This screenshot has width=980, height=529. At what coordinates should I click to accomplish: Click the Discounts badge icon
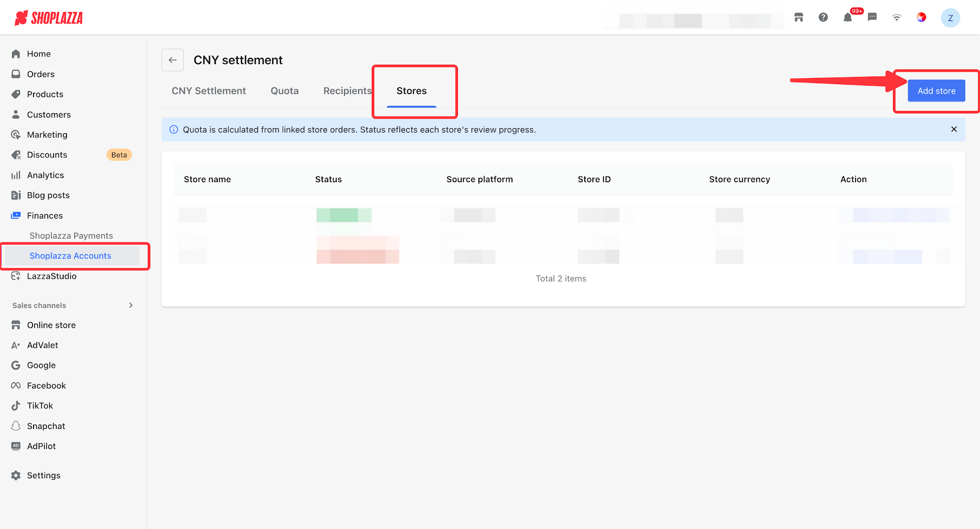pyautogui.click(x=16, y=155)
